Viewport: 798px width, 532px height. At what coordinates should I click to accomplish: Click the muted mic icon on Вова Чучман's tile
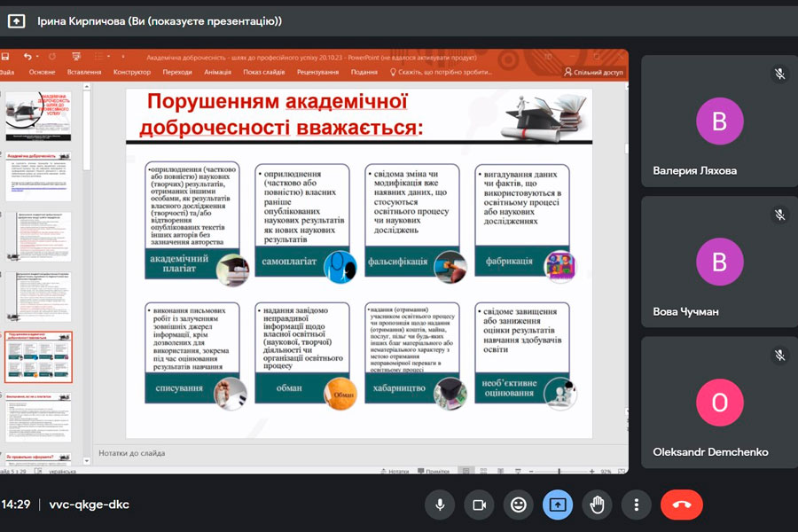point(779,215)
